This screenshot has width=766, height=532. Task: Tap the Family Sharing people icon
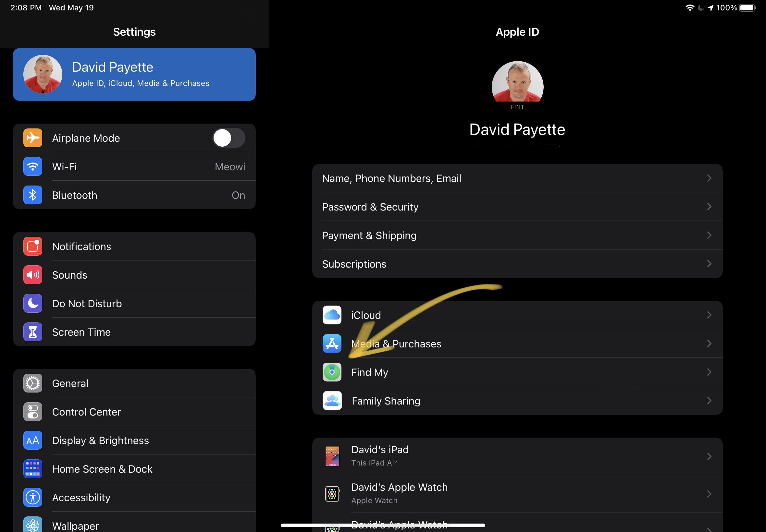[x=332, y=401]
